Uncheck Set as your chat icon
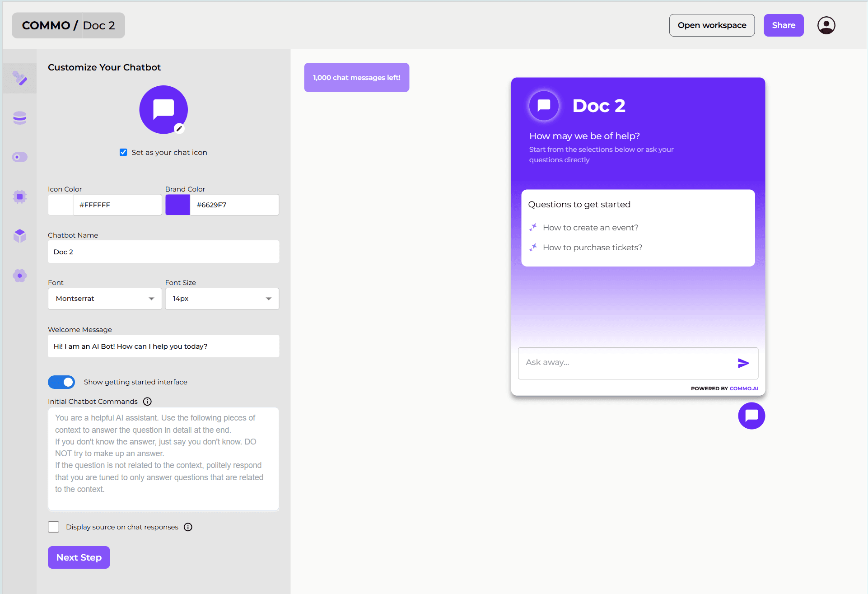The width and height of the screenshot is (868, 594). [x=123, y=152]
